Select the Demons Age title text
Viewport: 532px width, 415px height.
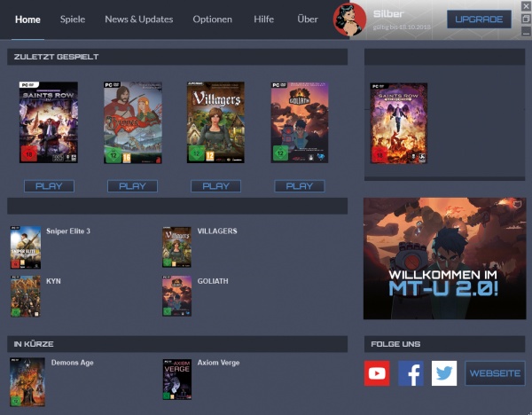click(73, 363)
